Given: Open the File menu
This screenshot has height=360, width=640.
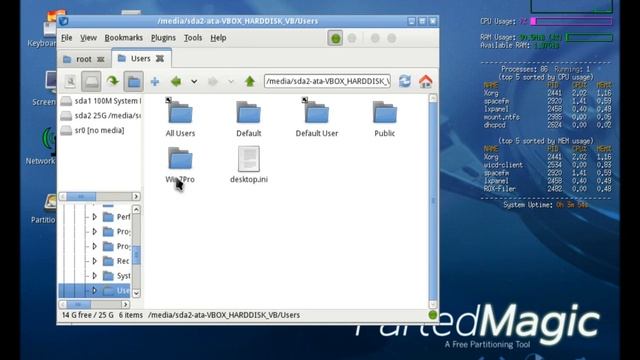Looking at the screenshot, I should pos(67,38).
